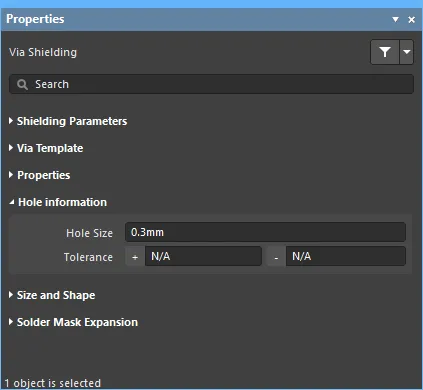Click the filter funnel icon
Screen dimensions: 423x390
coord(385,52)
